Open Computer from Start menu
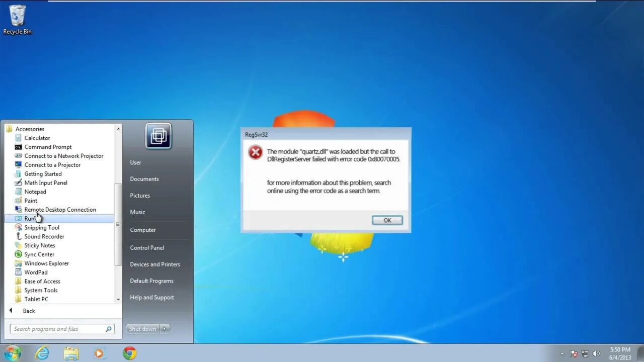The width and height of the screenshot is (644, 362). [x=143, y=230]
